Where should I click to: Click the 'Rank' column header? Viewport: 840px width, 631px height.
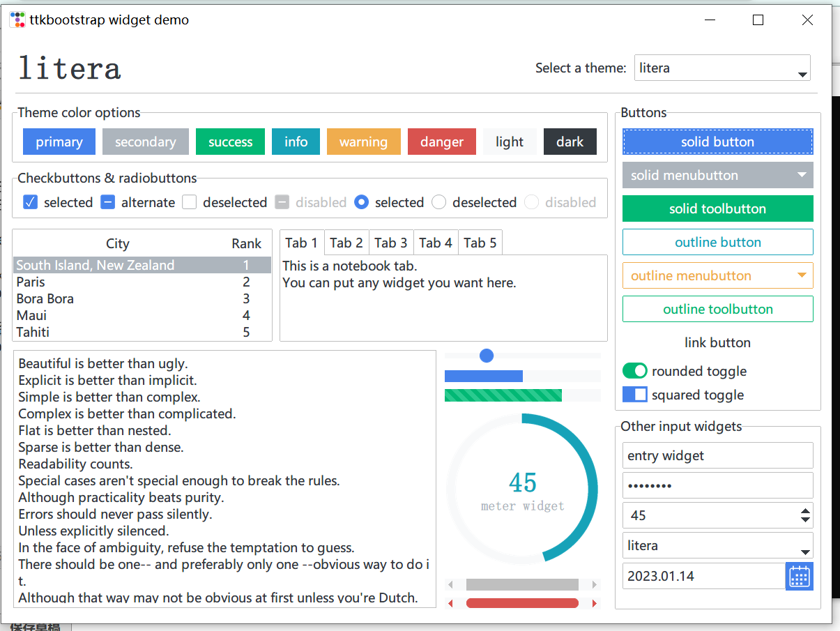point(247,243)
